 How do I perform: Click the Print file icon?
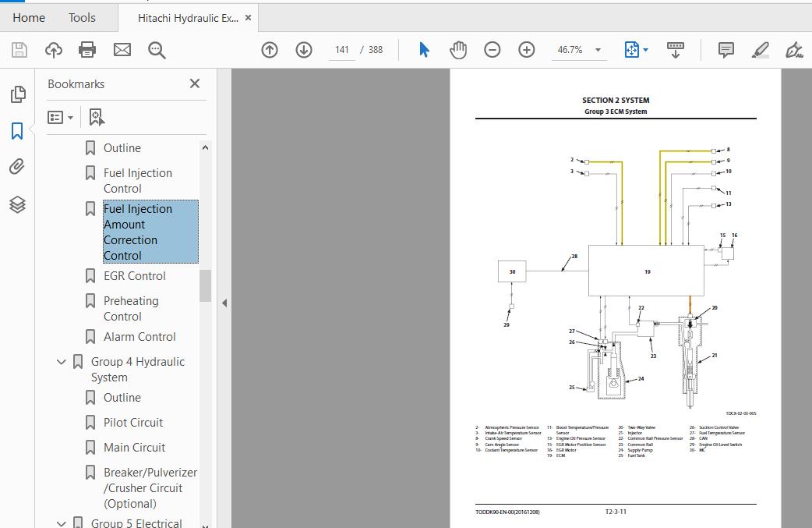(87, 50)
